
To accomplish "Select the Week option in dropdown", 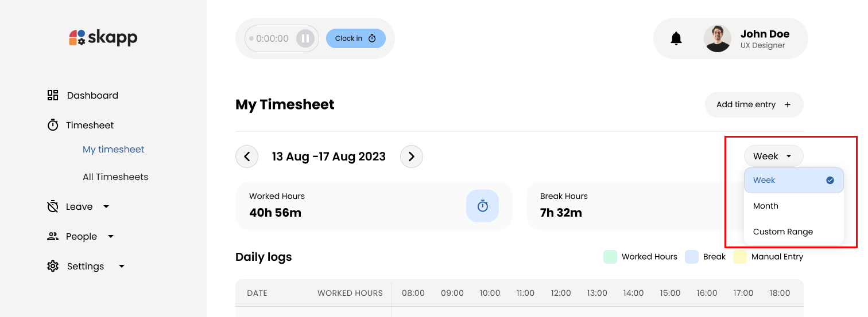I will coord(794,180).
